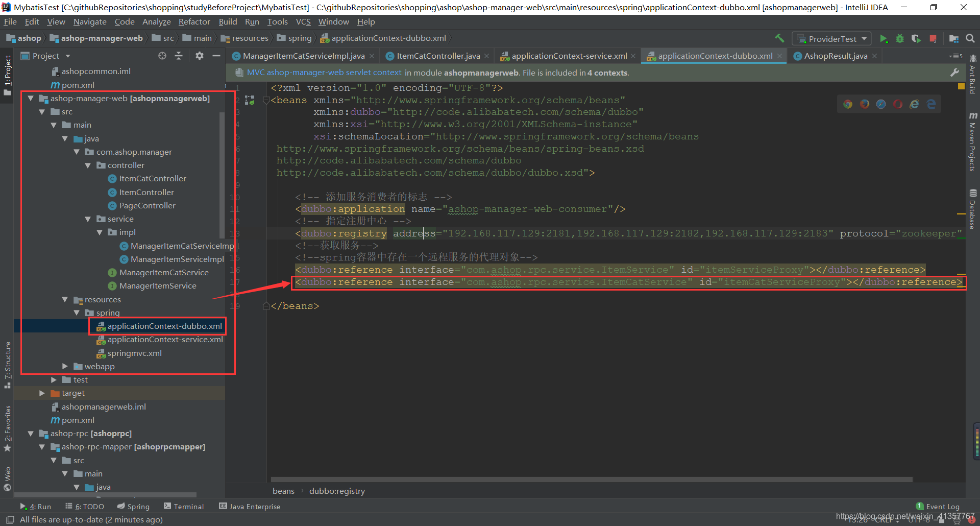Viewport: 980px width, 526px height.
Task: Expand the webapp folder
Action: click(x=65, y=366)
